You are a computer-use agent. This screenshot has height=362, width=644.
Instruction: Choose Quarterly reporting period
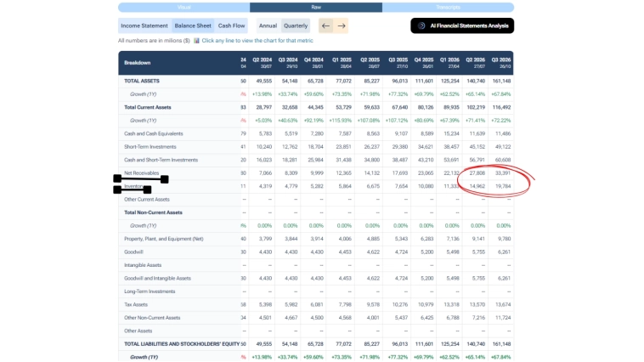[x=296, y=25]
